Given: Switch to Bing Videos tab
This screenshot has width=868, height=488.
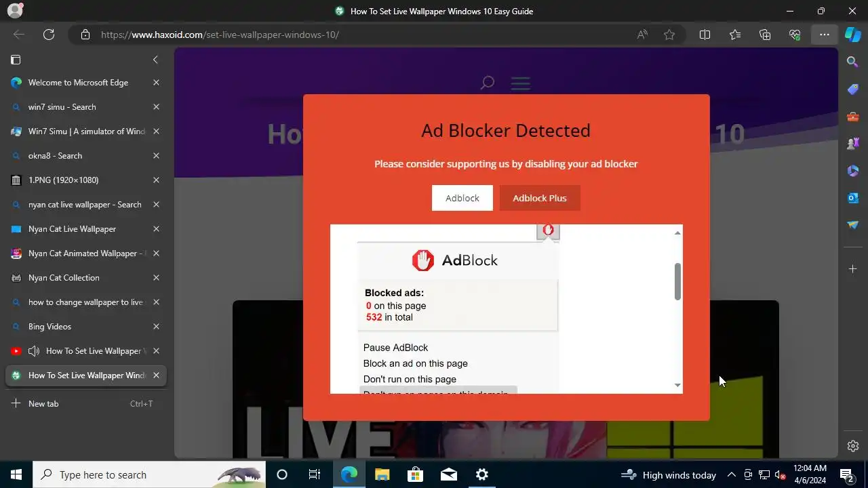Looking at the screenshot, I should (85, 327).
